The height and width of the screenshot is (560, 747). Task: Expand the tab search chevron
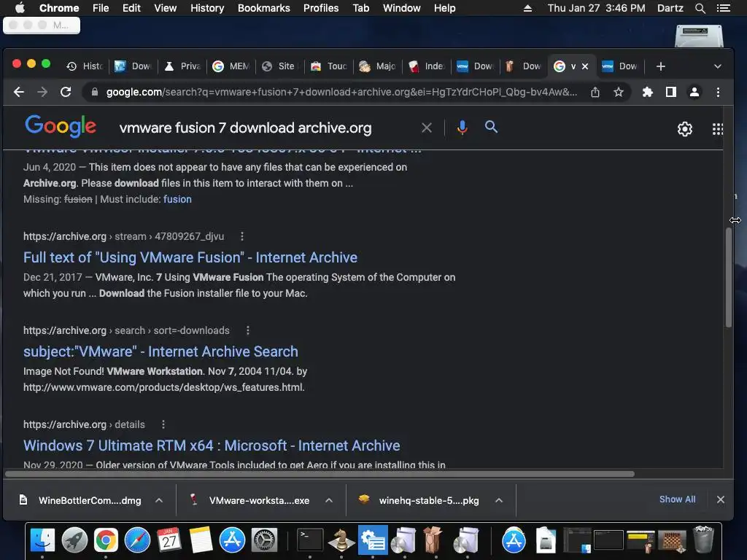[x=718, y=66]
